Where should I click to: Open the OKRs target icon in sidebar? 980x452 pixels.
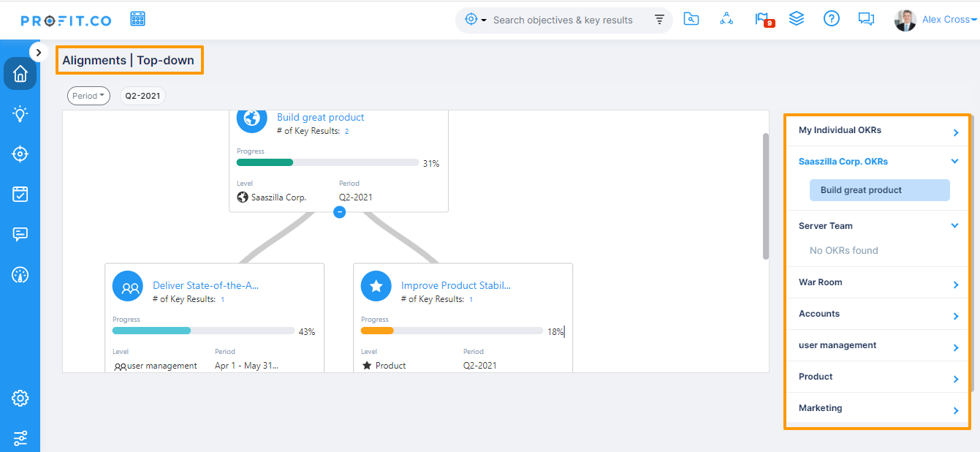pyautogui.click(x=20, y=154)
